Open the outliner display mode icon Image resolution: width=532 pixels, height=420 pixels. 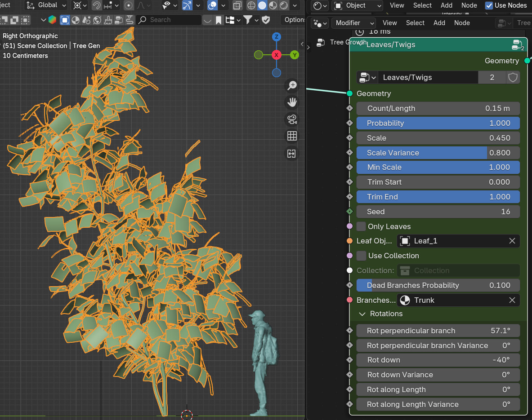coord(233,20)
